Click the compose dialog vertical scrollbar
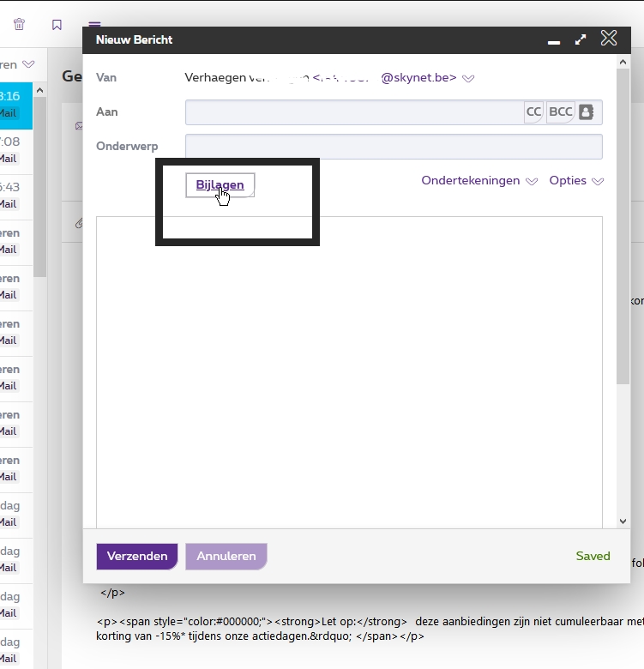Image resolution: width=644 pixels, height=669 pixels. [x=623, y=257]
